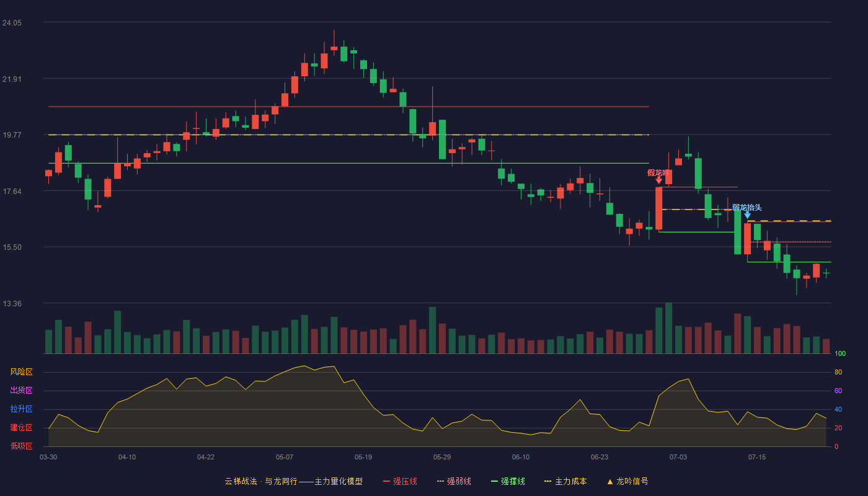The width and height of the screenshot is (868, 496).
Task: Click the 拉升区 zone label
Action: pyautogui.click(x=21, y=409)
